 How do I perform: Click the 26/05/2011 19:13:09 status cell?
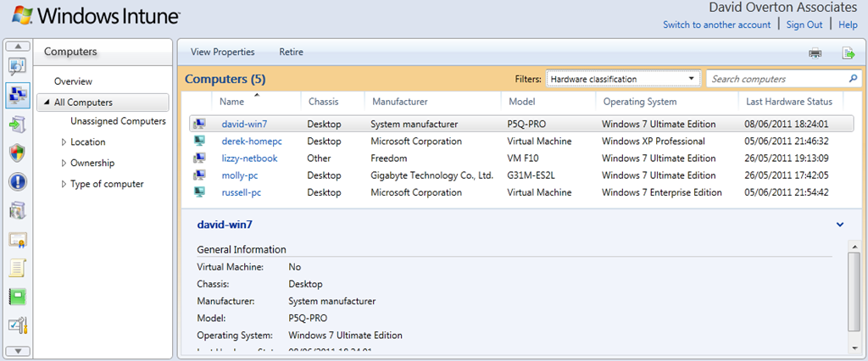click(787, 158)
